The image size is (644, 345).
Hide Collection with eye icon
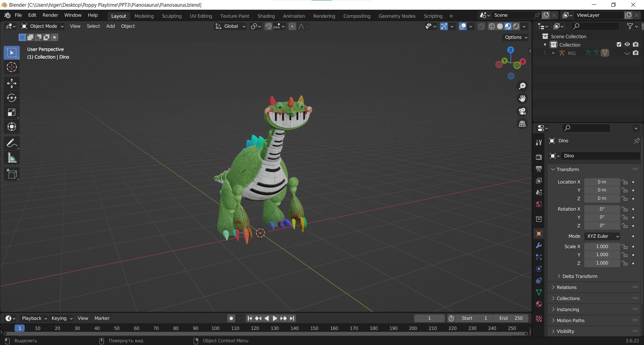coord(627,45)
